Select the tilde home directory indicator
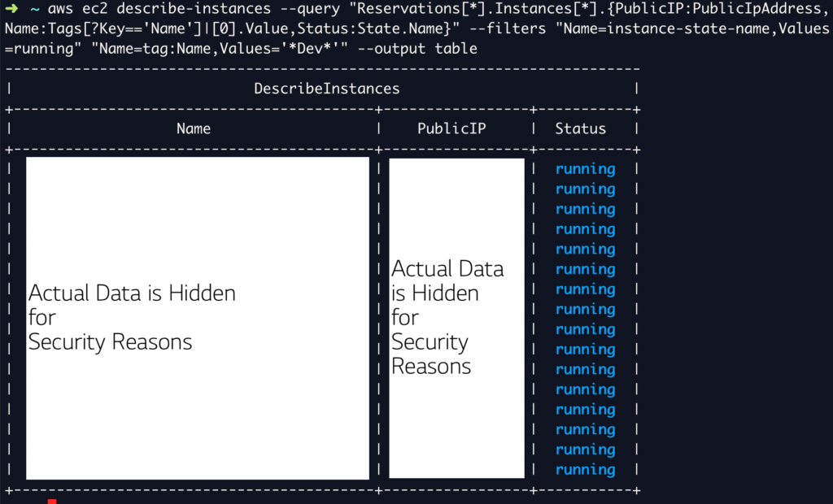833x504 pixels. (34, 9)
